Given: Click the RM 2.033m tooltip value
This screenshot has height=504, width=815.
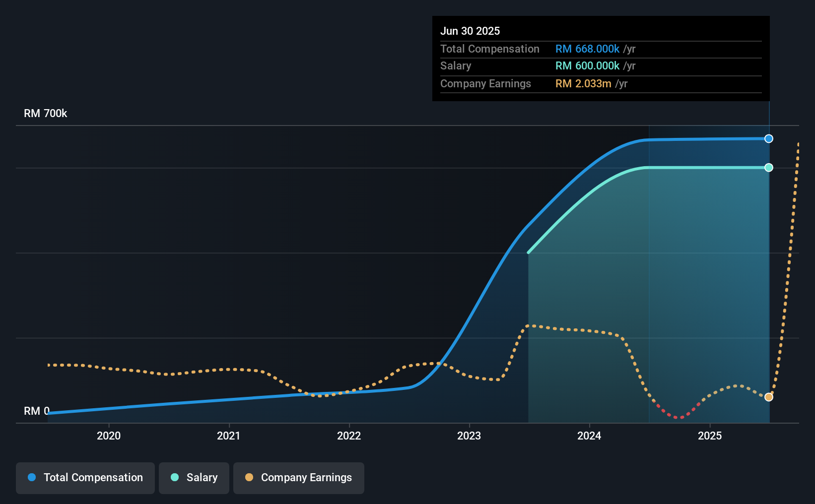Looking at the screenshot, I should pyautogui.click(x=583, y=84).
